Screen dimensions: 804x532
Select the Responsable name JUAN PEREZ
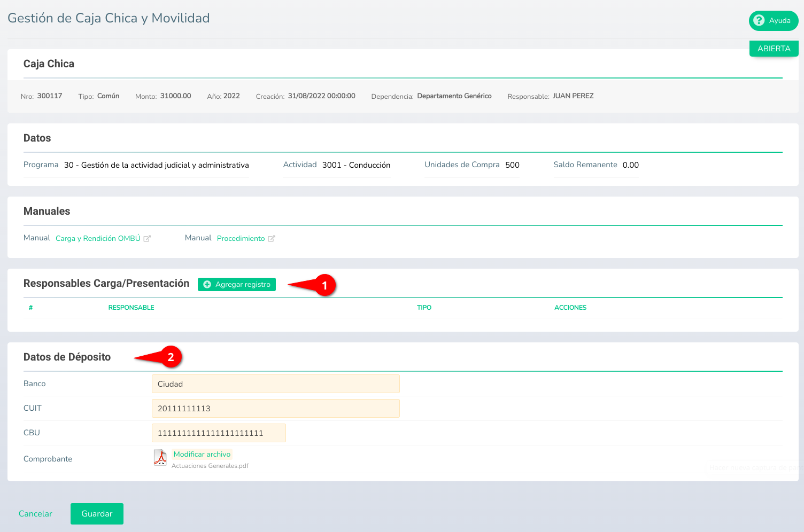click(573, 96)
